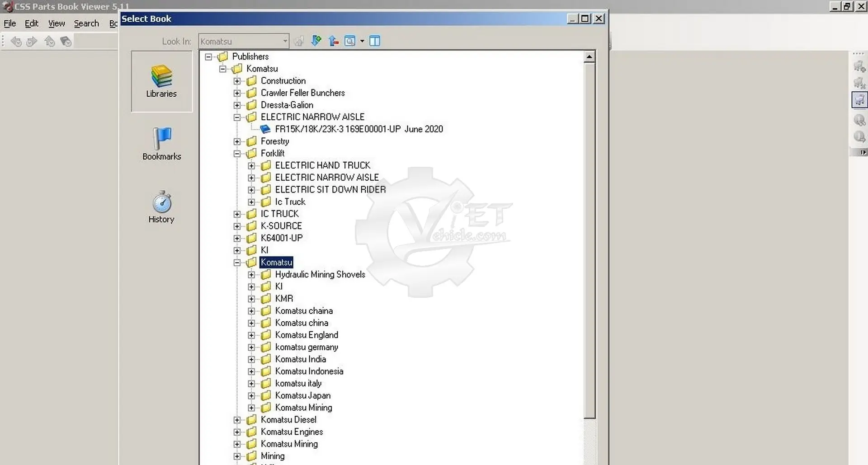Image resolution: width=868 pixels, height=465 pixels.
Task: Collapse the Forklift folder
Action: [x=237, y=154]
